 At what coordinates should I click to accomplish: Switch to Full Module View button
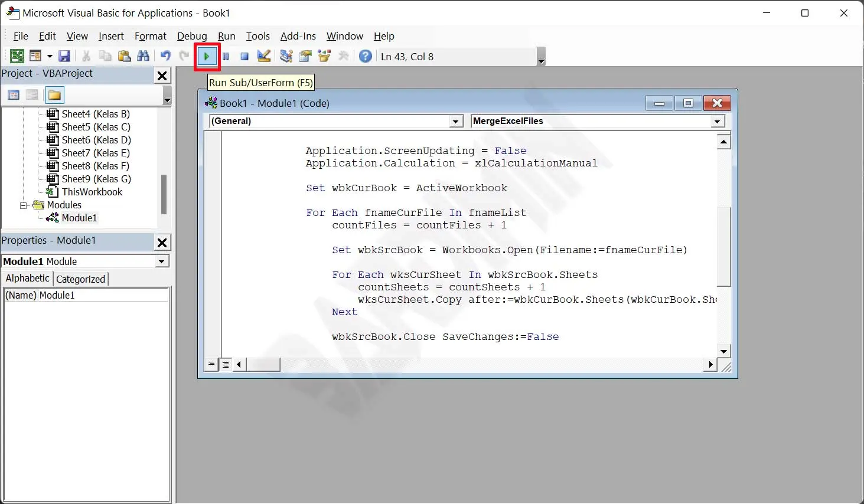click(x=226, y=365)
